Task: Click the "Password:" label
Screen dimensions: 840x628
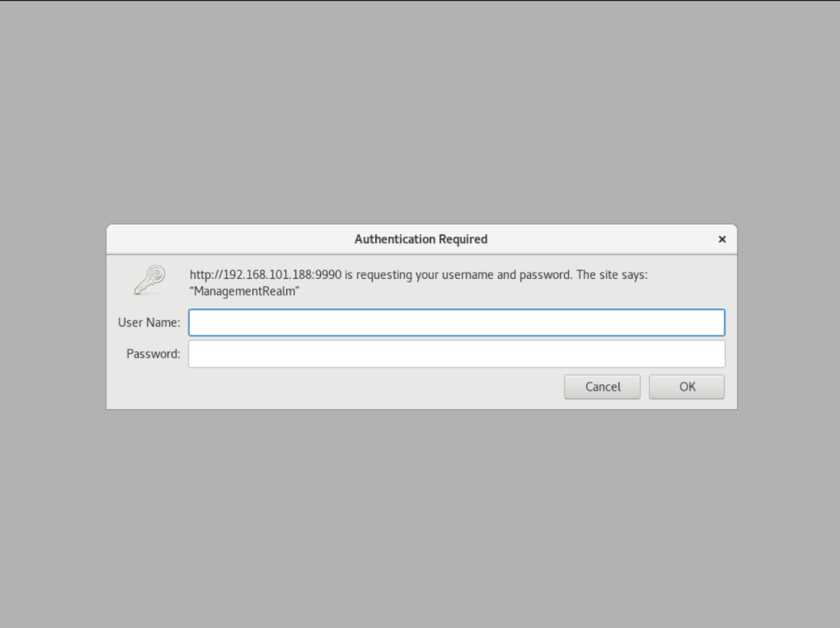Action: 153,354
